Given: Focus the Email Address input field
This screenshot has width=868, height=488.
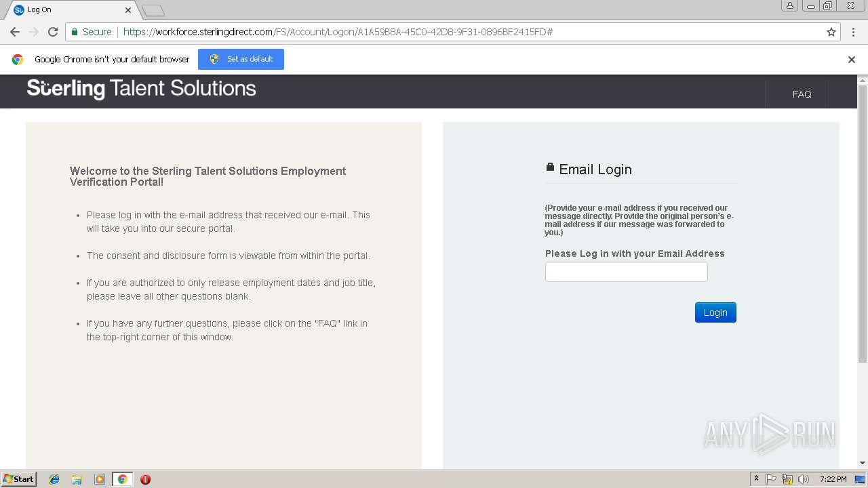Looking at the screenshot, I should click(626, 272).
